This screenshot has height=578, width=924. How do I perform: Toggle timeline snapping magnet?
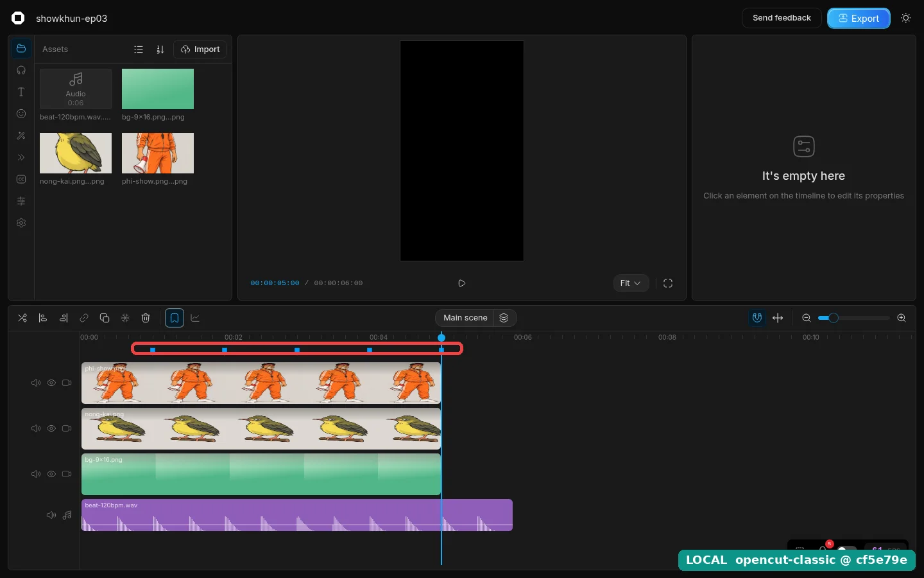[757, 318]
